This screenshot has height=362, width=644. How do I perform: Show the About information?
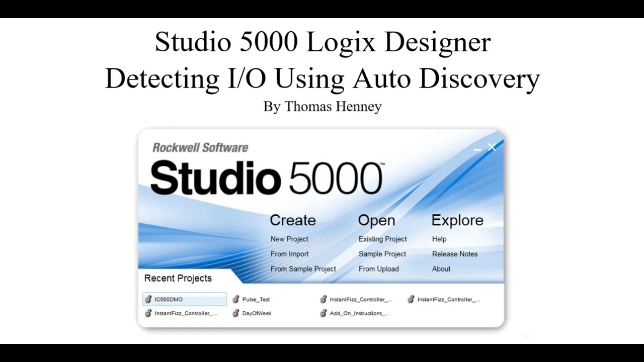tap(441, 269)
